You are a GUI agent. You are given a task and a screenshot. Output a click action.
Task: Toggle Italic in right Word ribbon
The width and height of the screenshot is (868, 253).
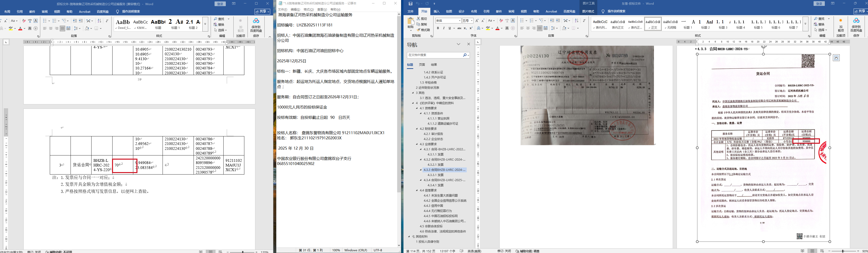[x=444, y=28]
